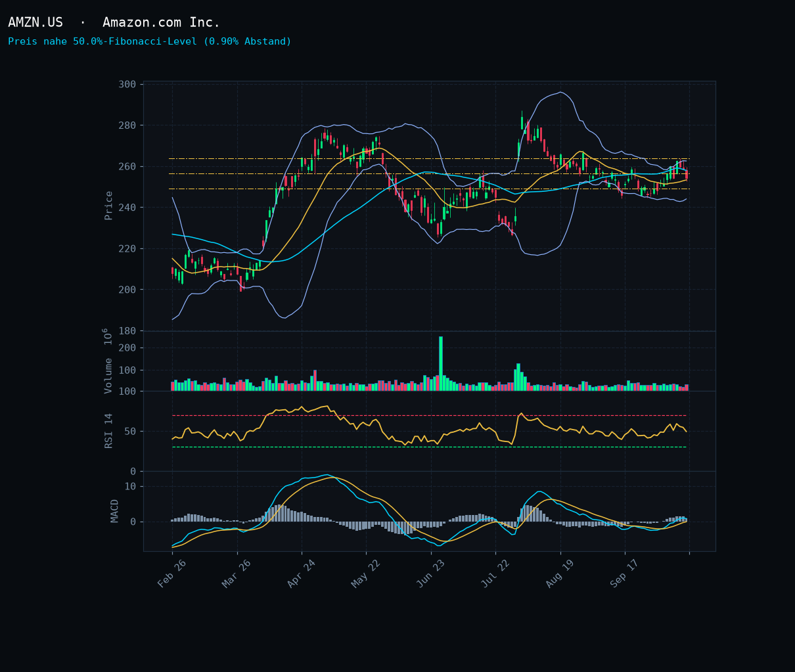Click the 260 price tick label
The width and height of the screenshot is (795, 672).
(127, 166)
